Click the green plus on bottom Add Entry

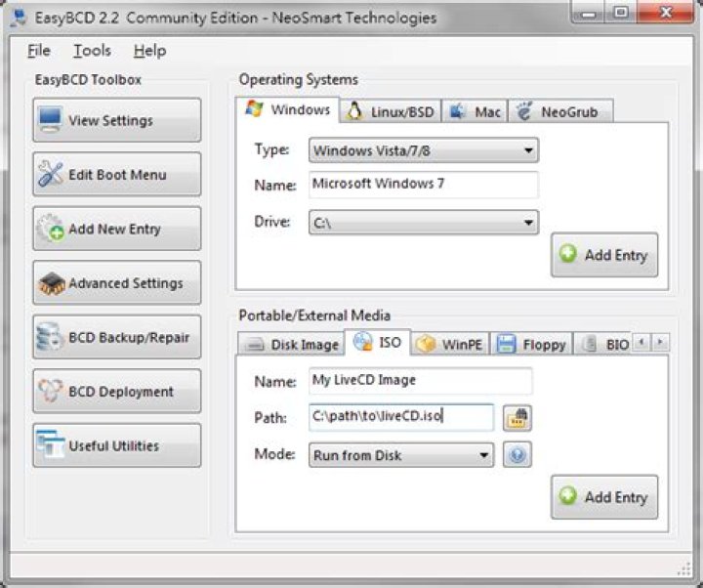pyautogui.click(x=567, y=495)
